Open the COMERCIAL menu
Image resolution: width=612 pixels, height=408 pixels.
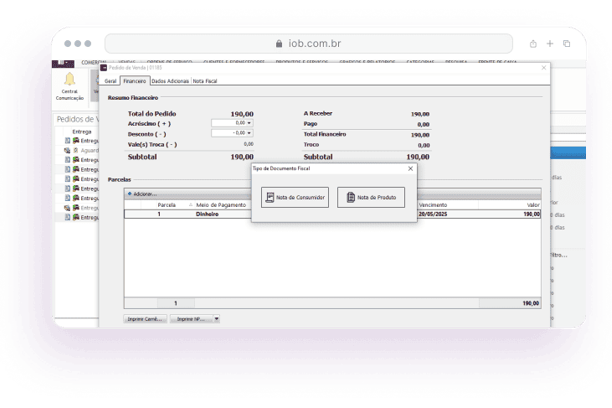(94, 62)
